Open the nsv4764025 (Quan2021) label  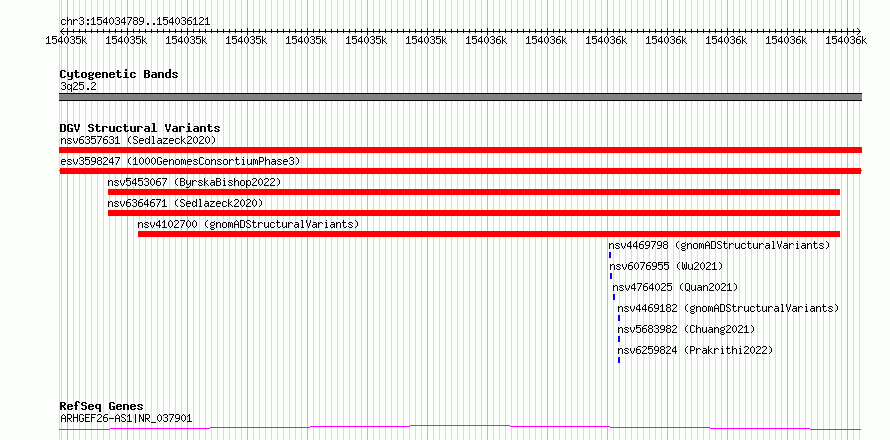pos(675,287)
